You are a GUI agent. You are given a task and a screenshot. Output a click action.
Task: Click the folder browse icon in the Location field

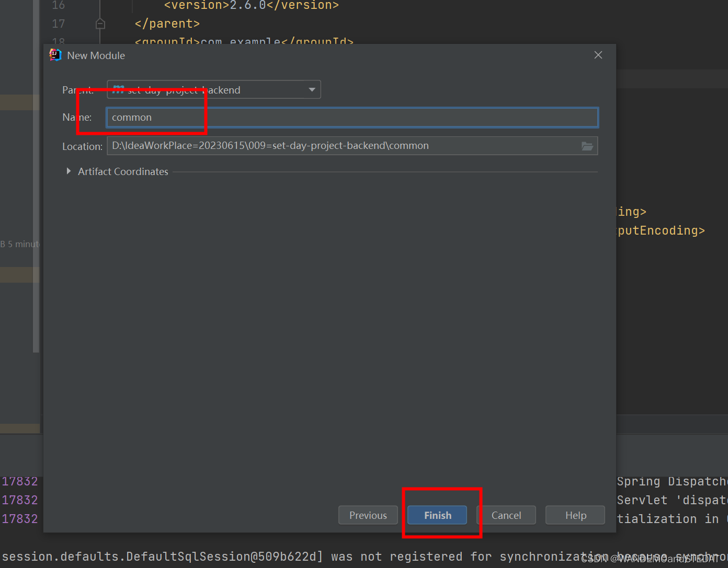[587, 146]
